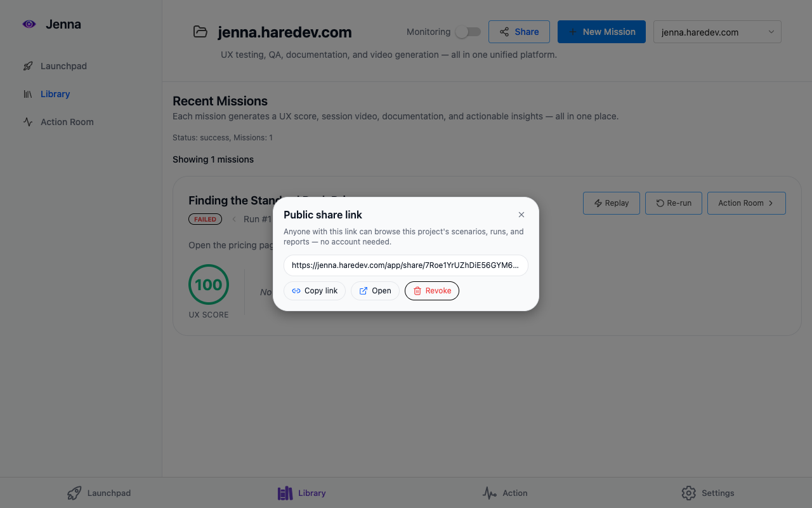Click the FAILED status badge
The width and height of the screenshot is (812, 508).
point(205,219)
